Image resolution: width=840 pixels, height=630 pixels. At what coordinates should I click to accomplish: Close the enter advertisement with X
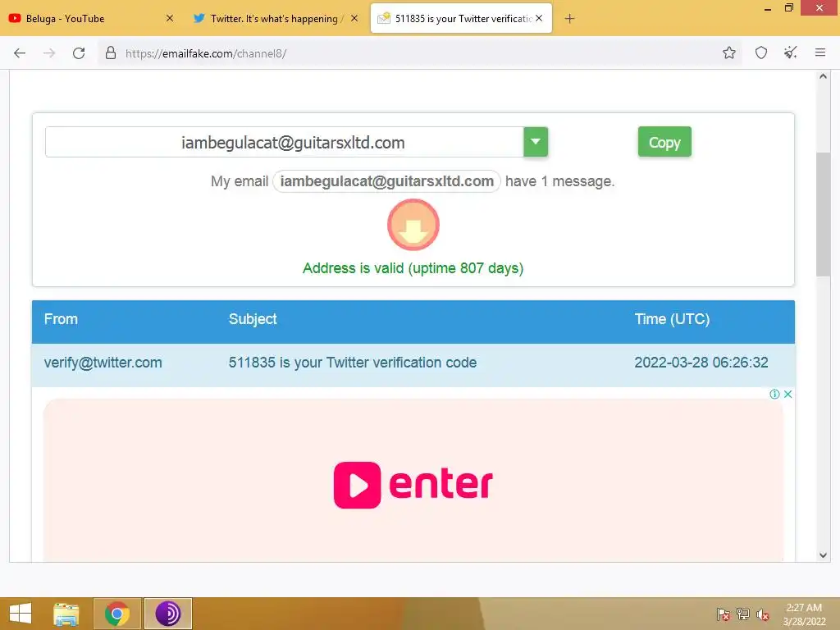pyautogui.click(x=788, y=395)
